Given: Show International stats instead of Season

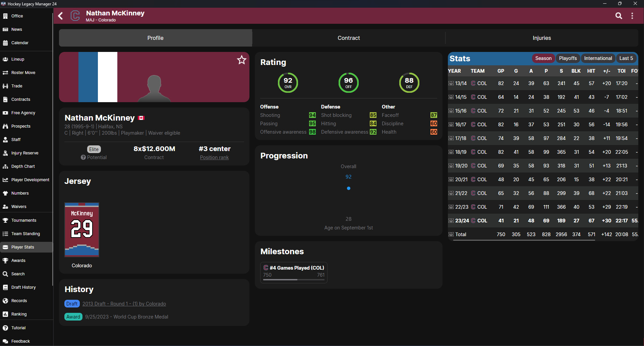Looking at the screenshot, I should point(598,58).
